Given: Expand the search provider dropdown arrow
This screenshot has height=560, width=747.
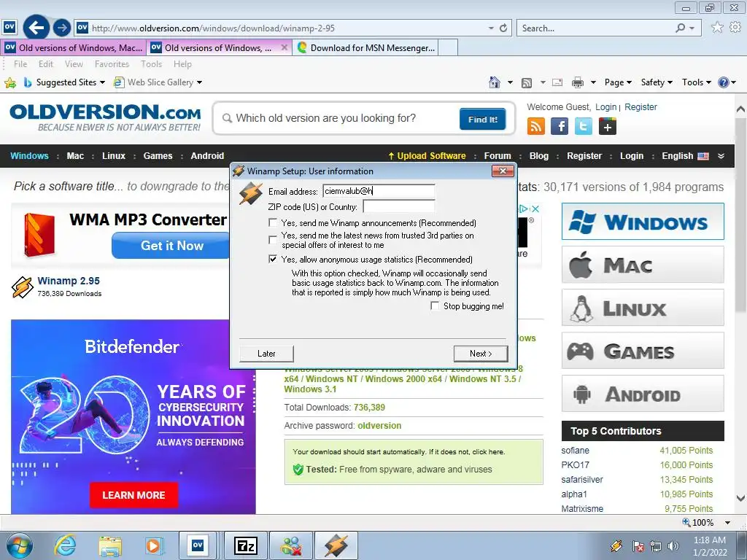Looking at the screenshot, I should pyautogui.click(x=692, y=28).
